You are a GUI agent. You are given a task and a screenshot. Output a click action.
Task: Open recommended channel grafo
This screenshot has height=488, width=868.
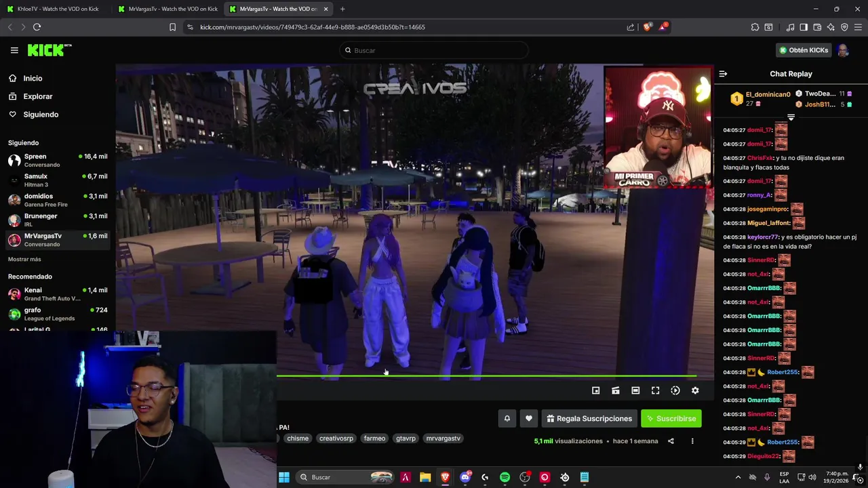coord(58,314)
